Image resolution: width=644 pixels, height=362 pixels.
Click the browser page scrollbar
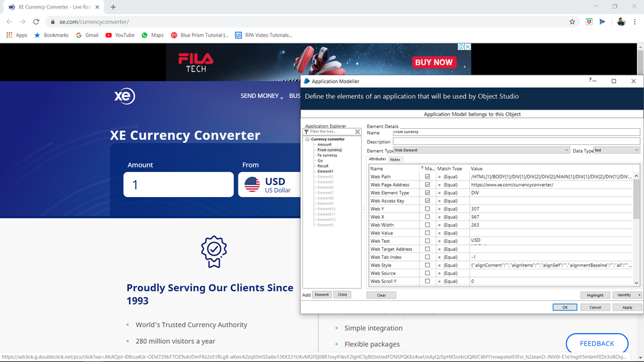point(640,62)
